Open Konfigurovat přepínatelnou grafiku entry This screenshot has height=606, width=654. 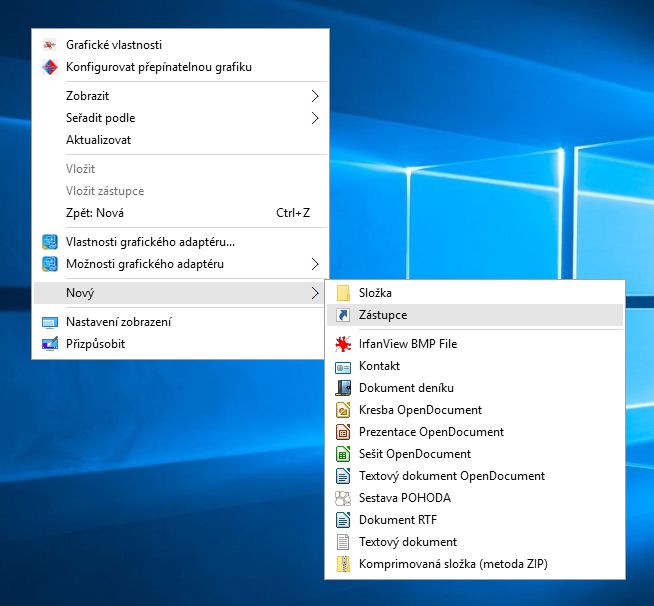[x=180, y=67]
